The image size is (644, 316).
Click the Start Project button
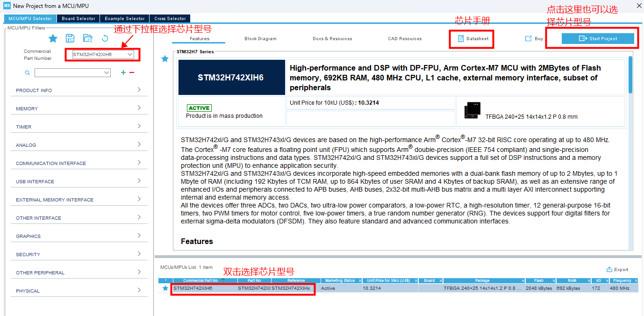(x=598, y=39)
